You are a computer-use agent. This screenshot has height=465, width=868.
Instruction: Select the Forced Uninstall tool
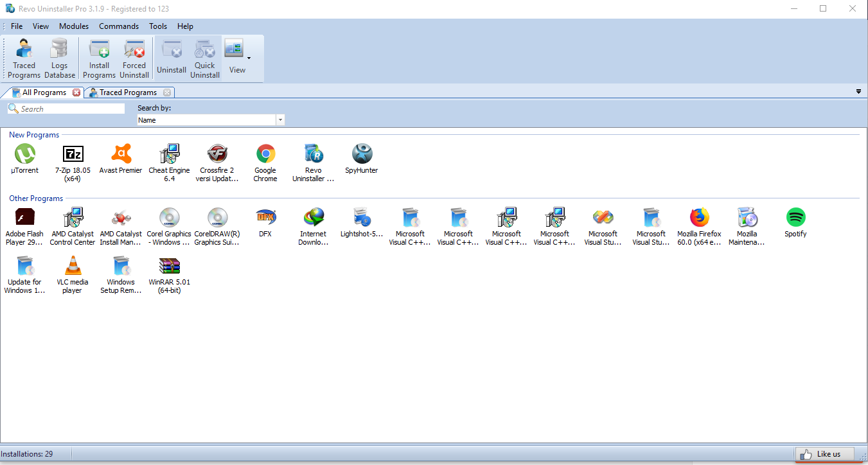pyautogui.click(x=134, y=58)
